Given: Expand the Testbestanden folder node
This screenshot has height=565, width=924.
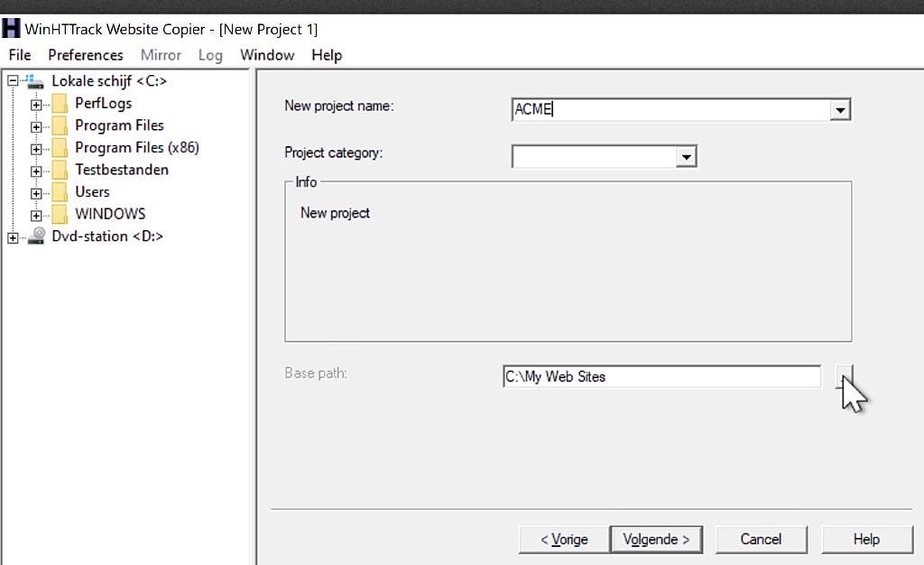Looking at the screenshot, I should coord(36,171).
